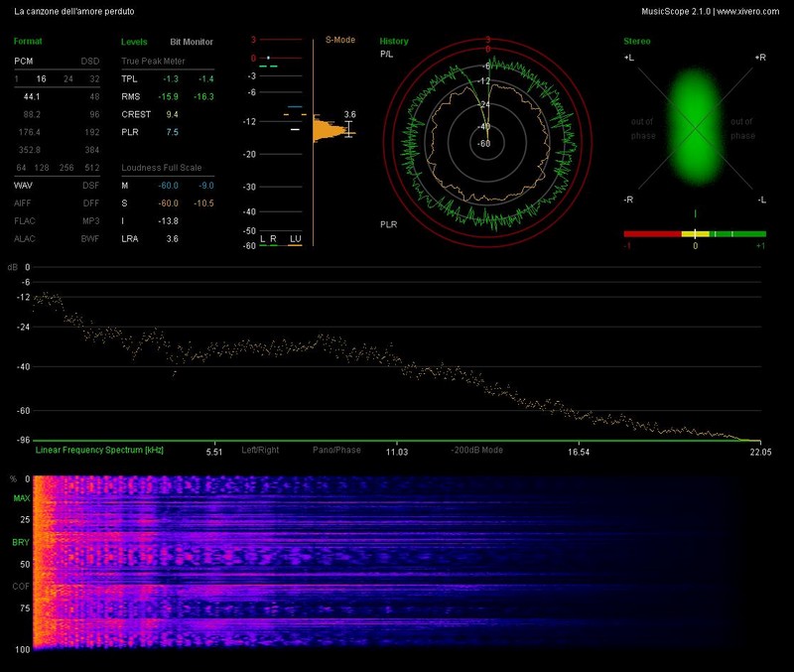Select the PCM format label
Screen dimensions: 794x672
23,62
